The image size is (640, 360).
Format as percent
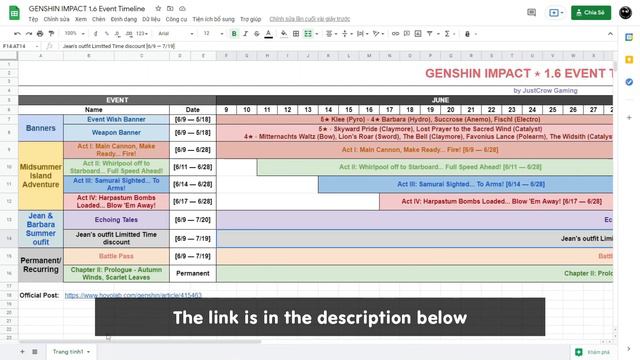107,33
